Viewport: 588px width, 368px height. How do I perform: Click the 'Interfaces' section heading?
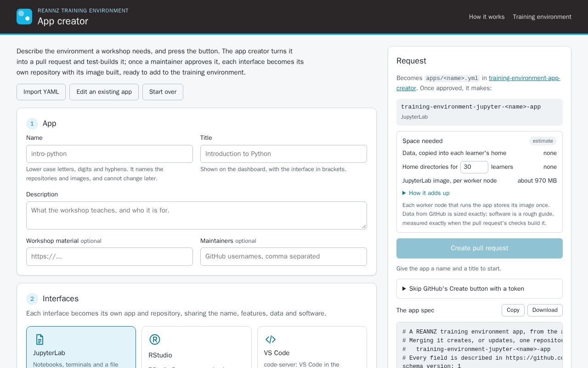[61, 299]
